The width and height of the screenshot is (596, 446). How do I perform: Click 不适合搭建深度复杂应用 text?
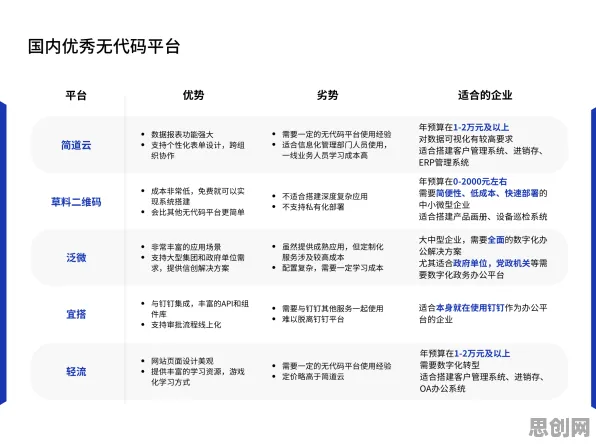(325, 196)
